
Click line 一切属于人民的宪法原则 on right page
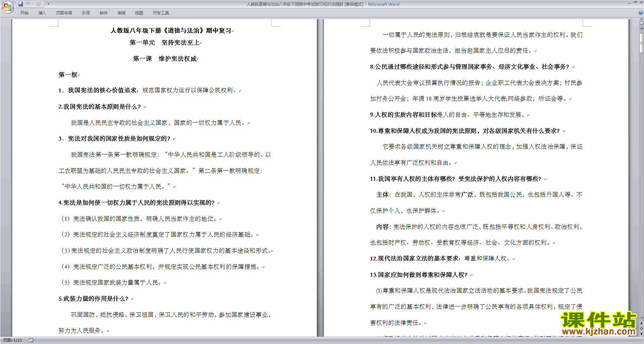482,35
